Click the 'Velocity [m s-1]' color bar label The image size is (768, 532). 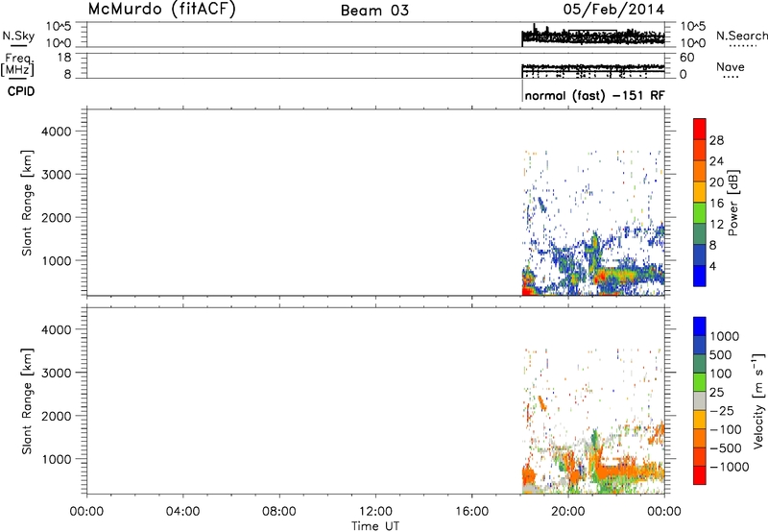tap(758, 400)
